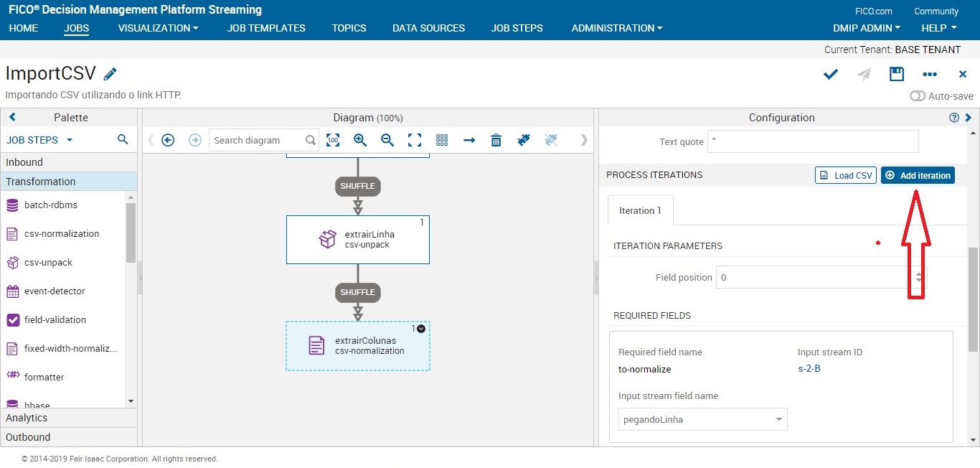
Task: Click the Field position input
Action: tap(814, 277)
